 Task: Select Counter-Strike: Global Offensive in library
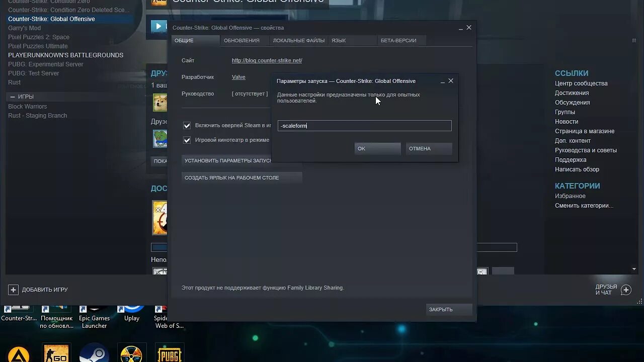click(x=51, y=19)
